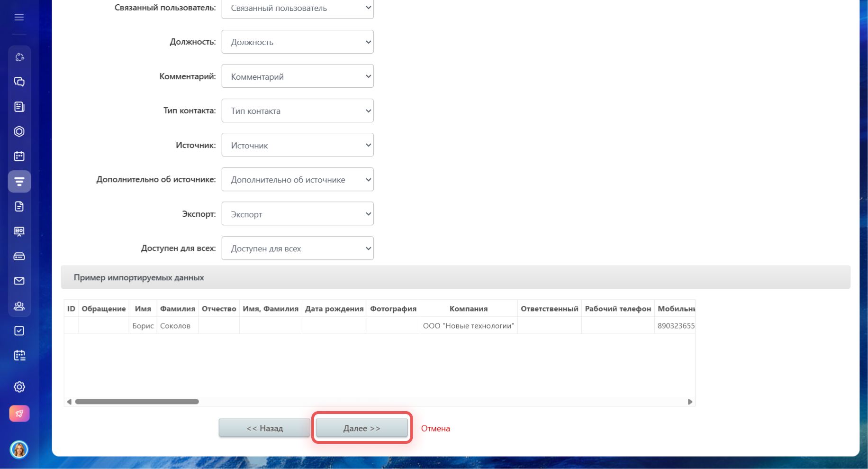Click the Далее >> button
Viewport: 868px width, 469px height.
362,428
